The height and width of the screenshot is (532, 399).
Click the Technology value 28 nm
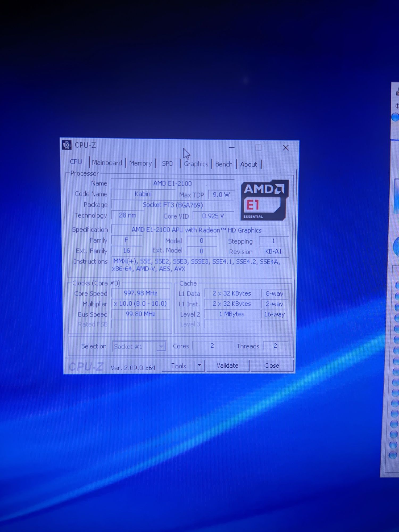(x=128, y=215)
